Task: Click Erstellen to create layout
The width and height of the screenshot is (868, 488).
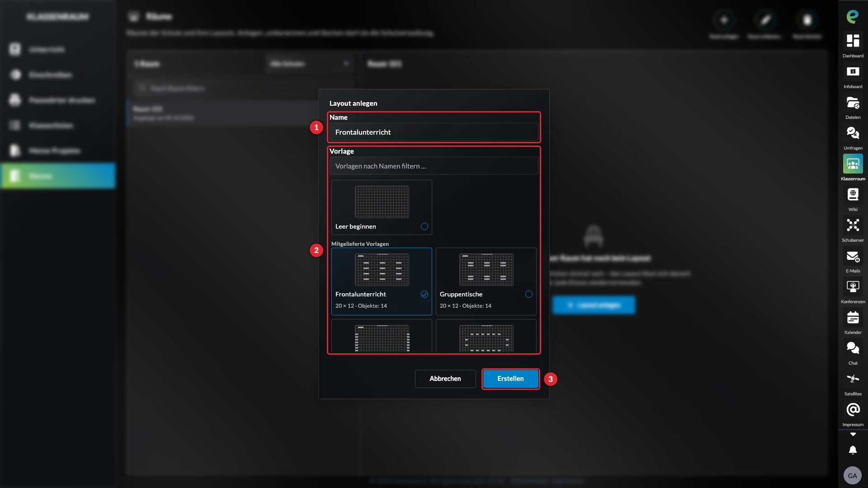Action: tap(510, 379)
